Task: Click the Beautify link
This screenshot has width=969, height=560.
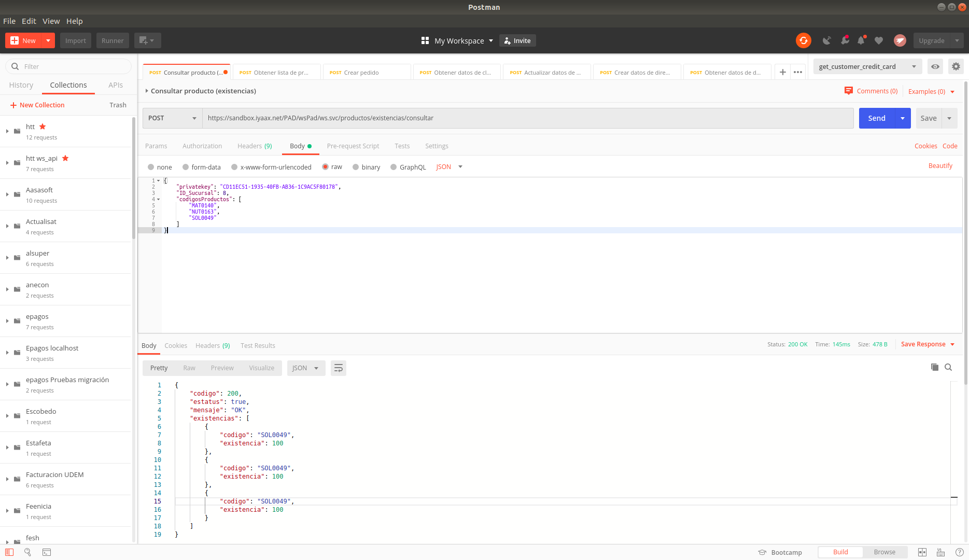Action: [x=940, y=166]
